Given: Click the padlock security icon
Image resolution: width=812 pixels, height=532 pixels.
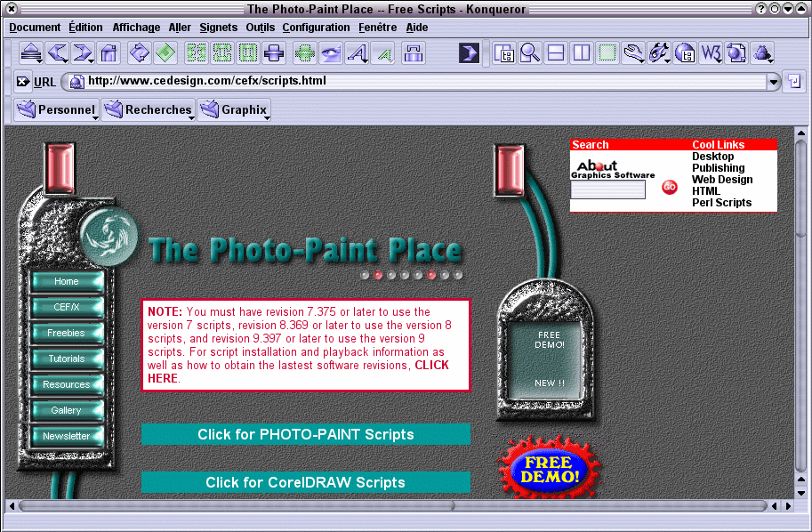Looking at the screenshot, I should [414, 52].
